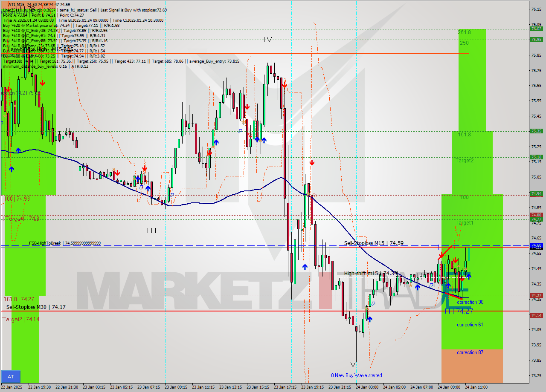Click the '261.8' Fibonacci label
546x392 pixels.
coord(465,32)
